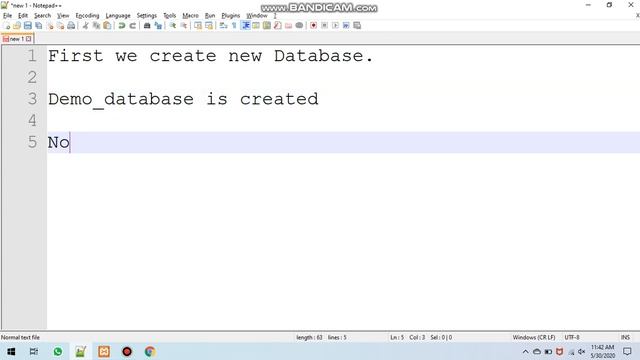Open the Window menu
This screenshot has width=640, height=360.
[257, 16]
